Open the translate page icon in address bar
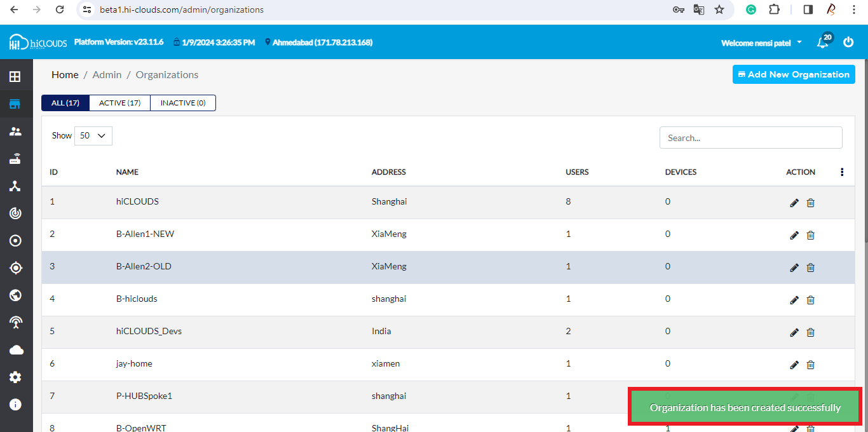The width and height of the screenshot is (868, 432). coord(698,10)
